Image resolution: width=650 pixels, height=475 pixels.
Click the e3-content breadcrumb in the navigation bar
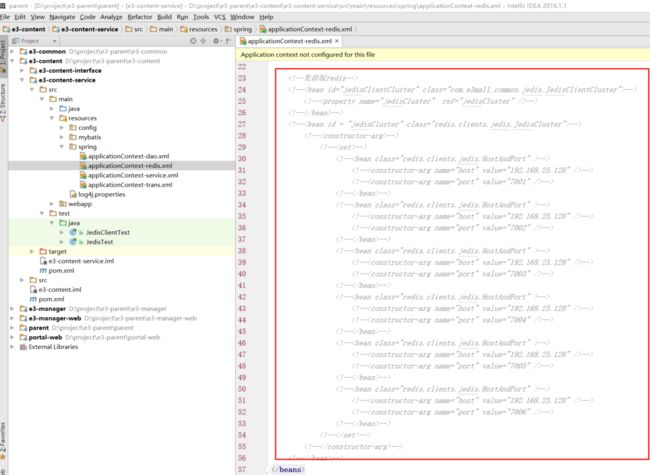point(24,29)
